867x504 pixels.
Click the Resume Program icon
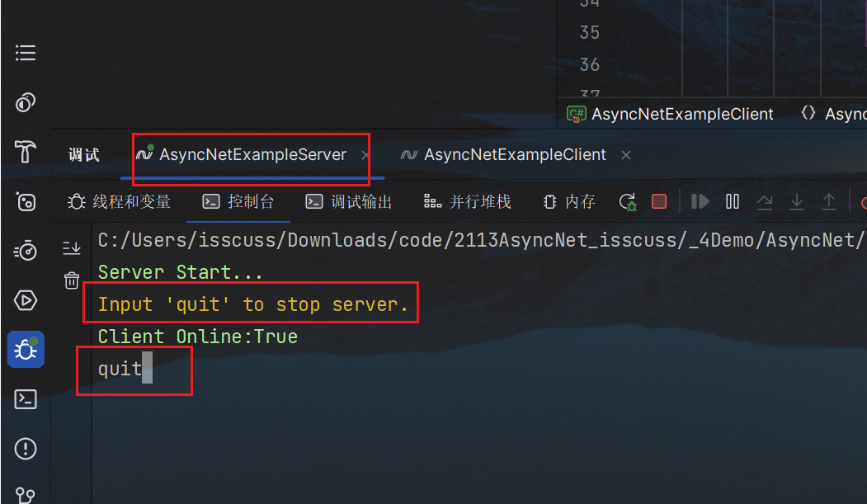point(700,202)
